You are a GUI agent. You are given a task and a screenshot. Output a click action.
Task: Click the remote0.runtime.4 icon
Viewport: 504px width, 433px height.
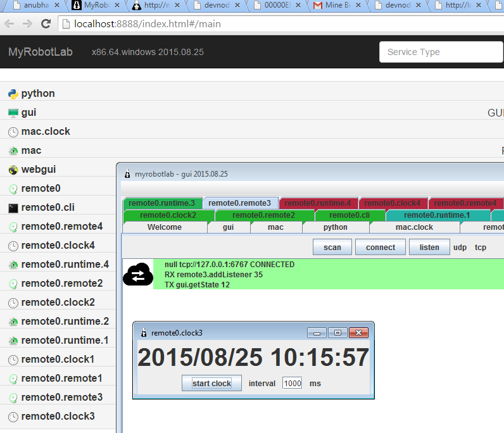[x=13, y=265]
